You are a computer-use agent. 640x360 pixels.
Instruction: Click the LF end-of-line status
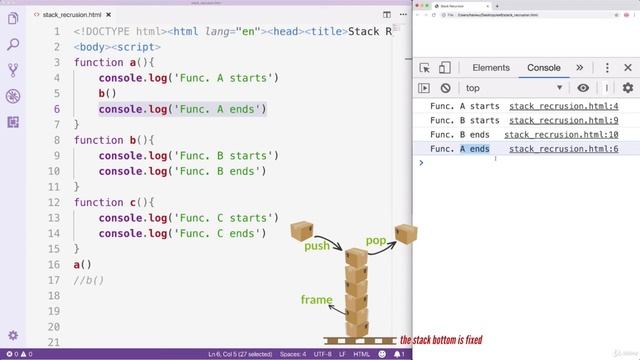(342, 354)
